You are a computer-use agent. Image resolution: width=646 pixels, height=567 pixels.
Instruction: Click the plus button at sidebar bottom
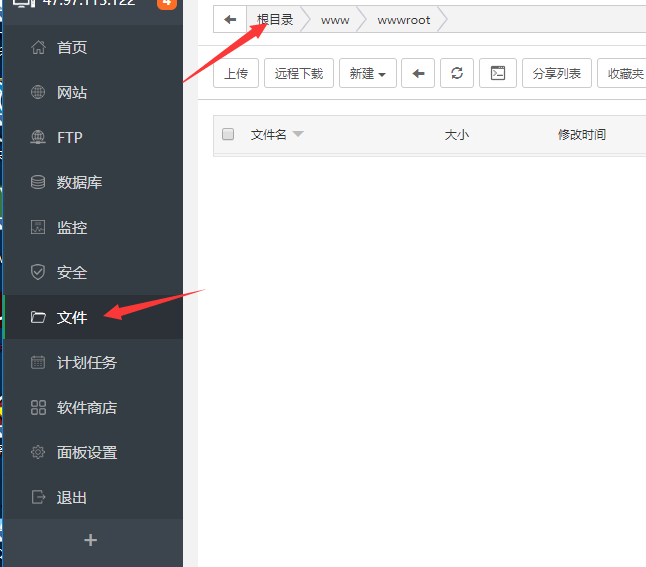click(91, 540)
